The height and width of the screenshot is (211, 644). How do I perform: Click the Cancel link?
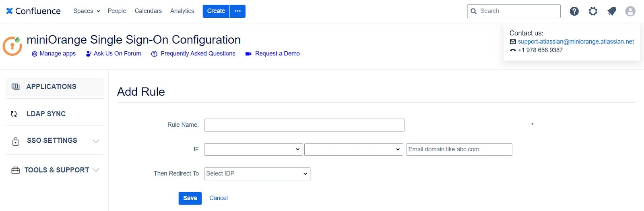[x=219, y=198]
